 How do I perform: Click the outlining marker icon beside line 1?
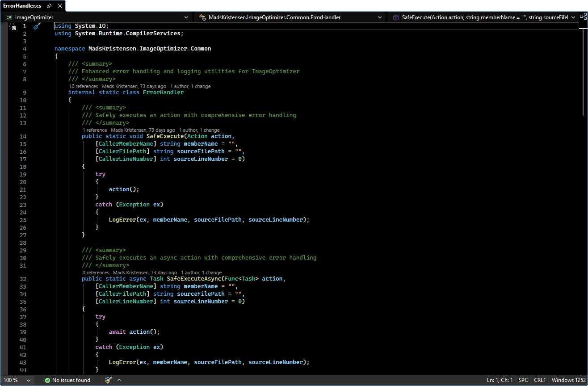click(13, 27)
